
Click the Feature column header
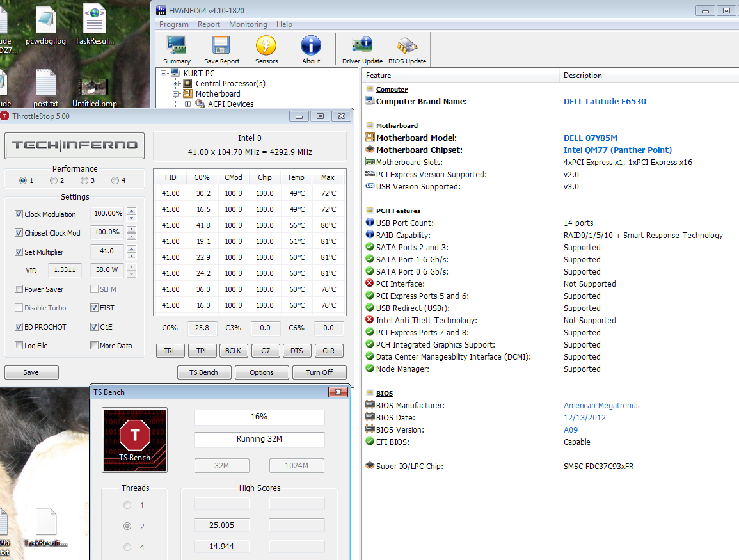click(461, 76)
